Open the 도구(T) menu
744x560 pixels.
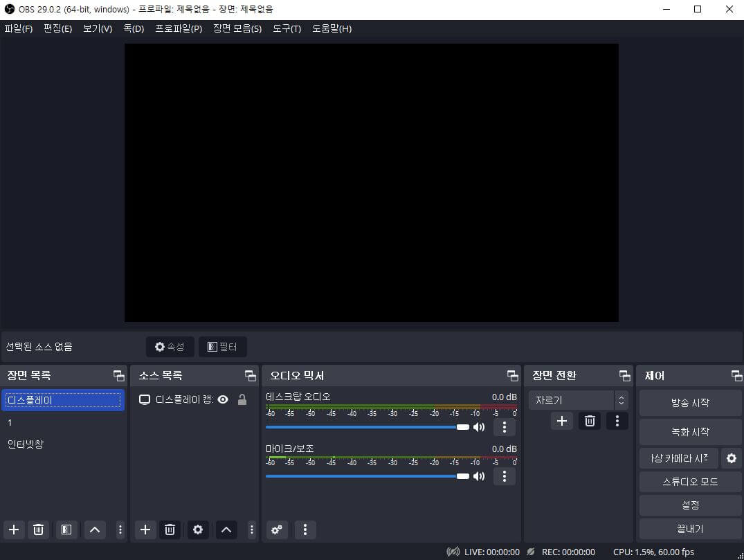287,28
